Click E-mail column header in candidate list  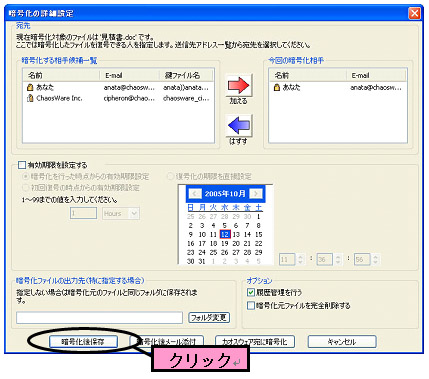(129, 75)
